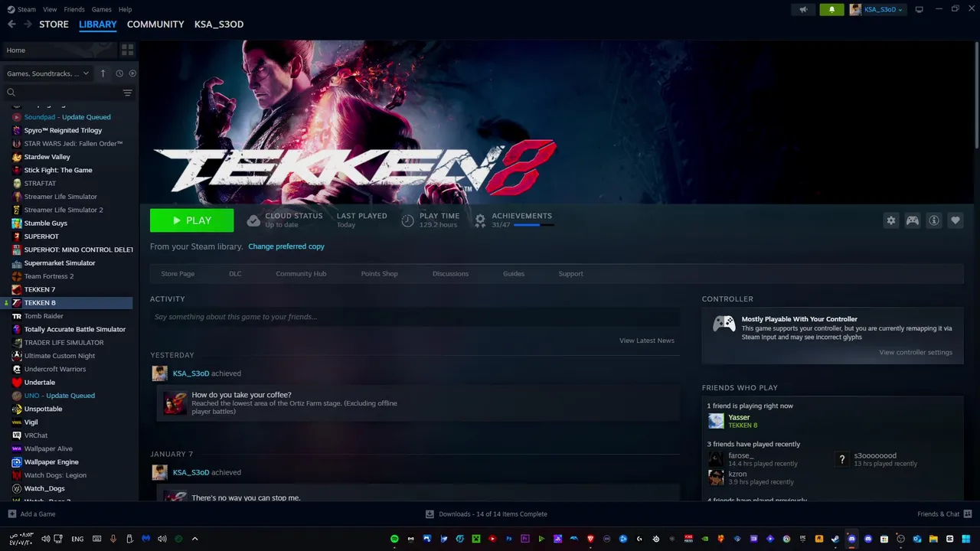Open the collections grid view icon
Screen dimensions: 980x551
coord(127,50)
